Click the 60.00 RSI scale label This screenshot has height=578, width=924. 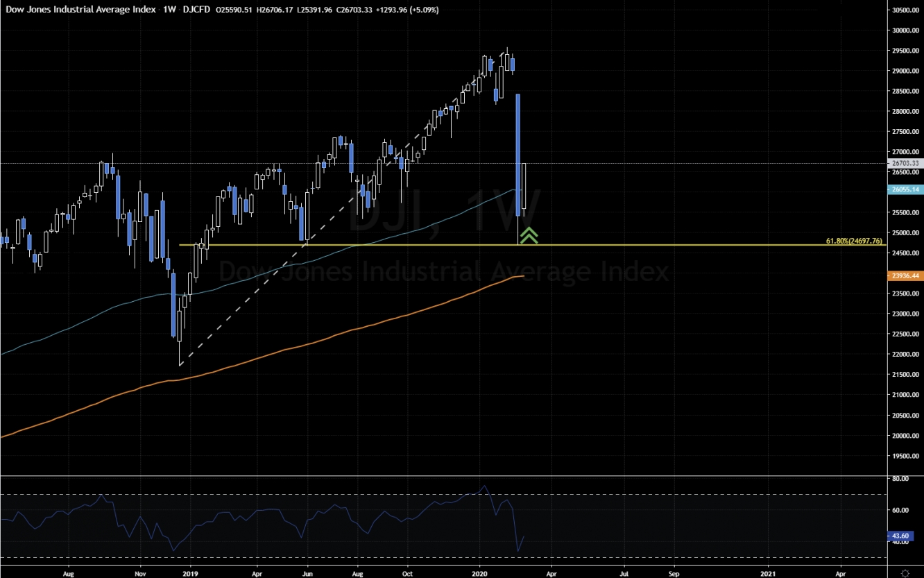coord(899,511)
